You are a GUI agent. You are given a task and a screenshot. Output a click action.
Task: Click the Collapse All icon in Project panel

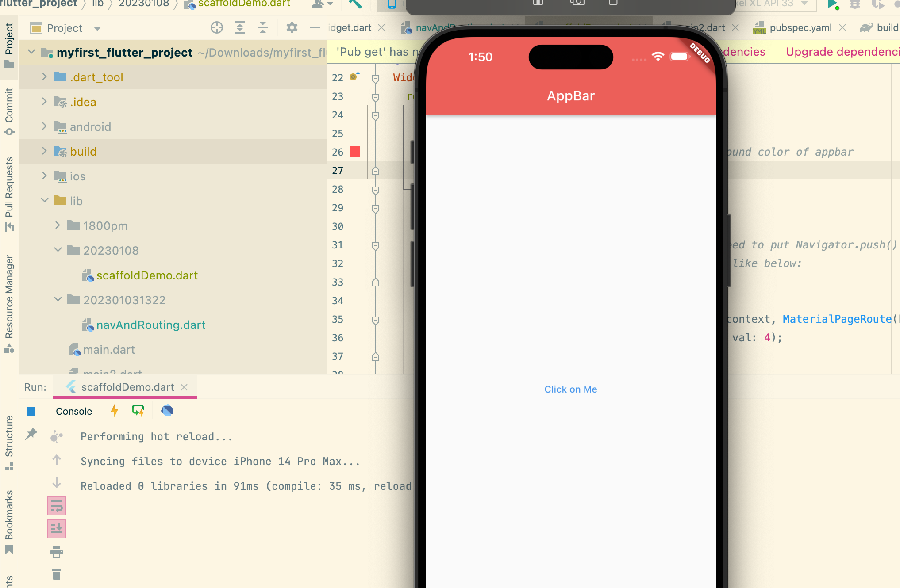tap(263, 28)
